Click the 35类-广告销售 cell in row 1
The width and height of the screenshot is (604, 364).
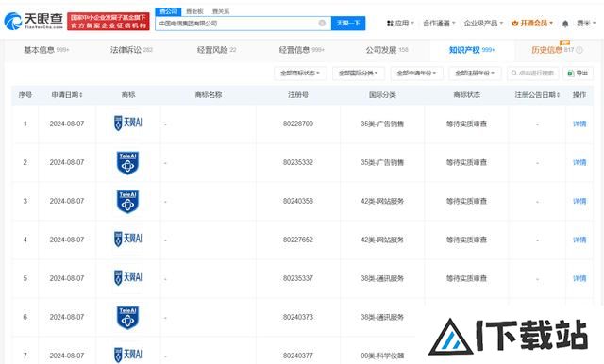(382, 124)
